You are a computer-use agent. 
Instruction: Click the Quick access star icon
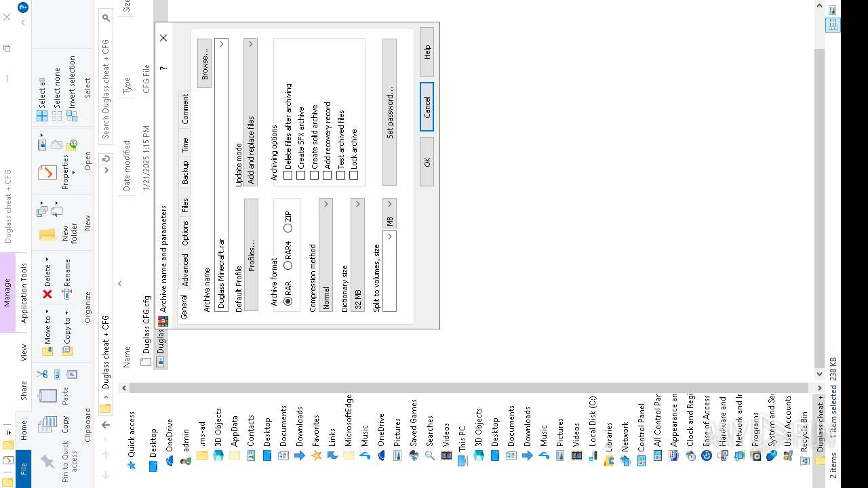coord(132,466)
